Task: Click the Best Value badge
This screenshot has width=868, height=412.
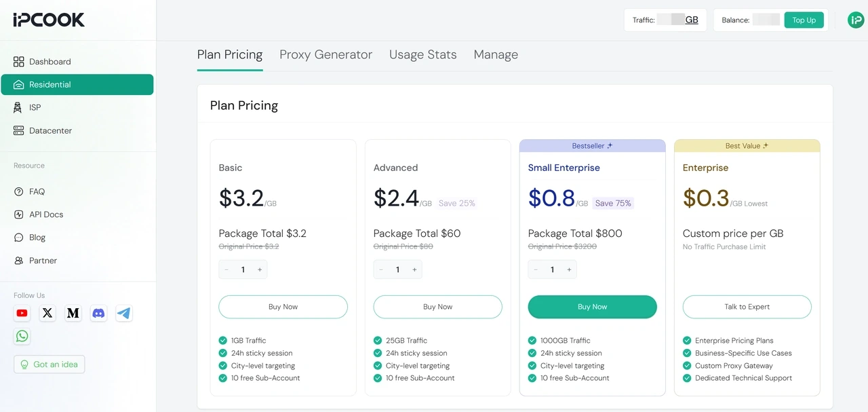Action: [747, 146]
